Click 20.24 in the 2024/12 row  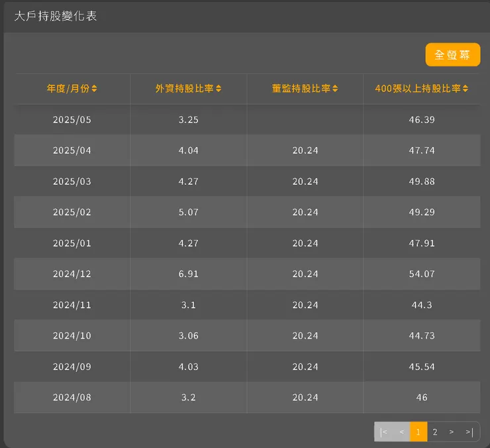tap(305, 274)
